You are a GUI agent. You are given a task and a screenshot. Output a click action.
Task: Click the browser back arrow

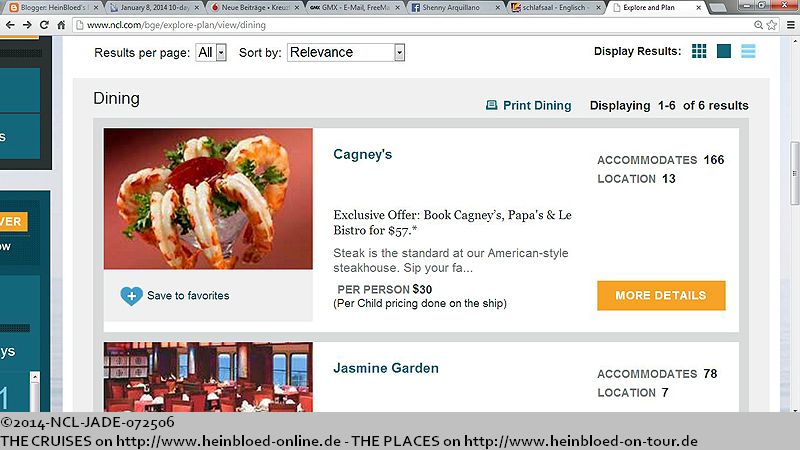point(10,25)
